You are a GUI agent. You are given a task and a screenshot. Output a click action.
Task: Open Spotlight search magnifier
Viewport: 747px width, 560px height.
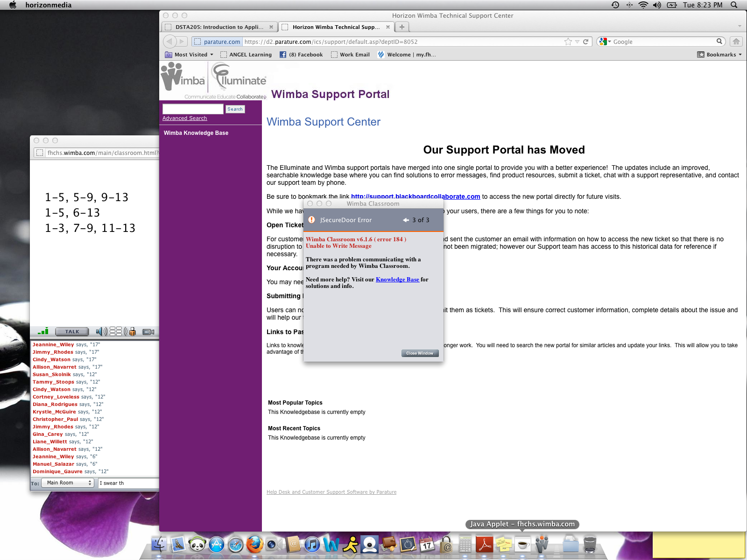(x=734, y=5)
